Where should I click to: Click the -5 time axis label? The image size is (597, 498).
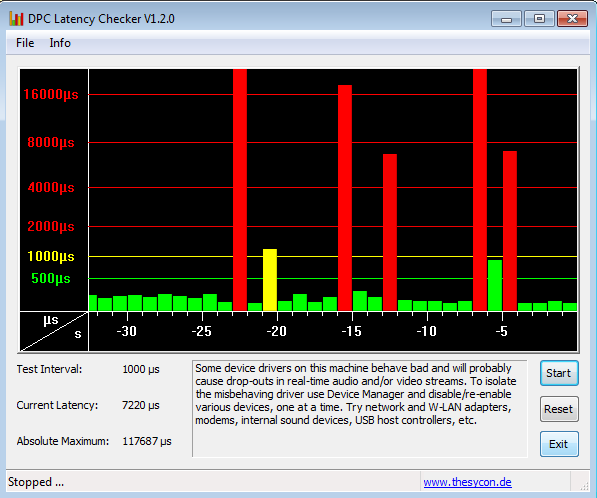501,331
